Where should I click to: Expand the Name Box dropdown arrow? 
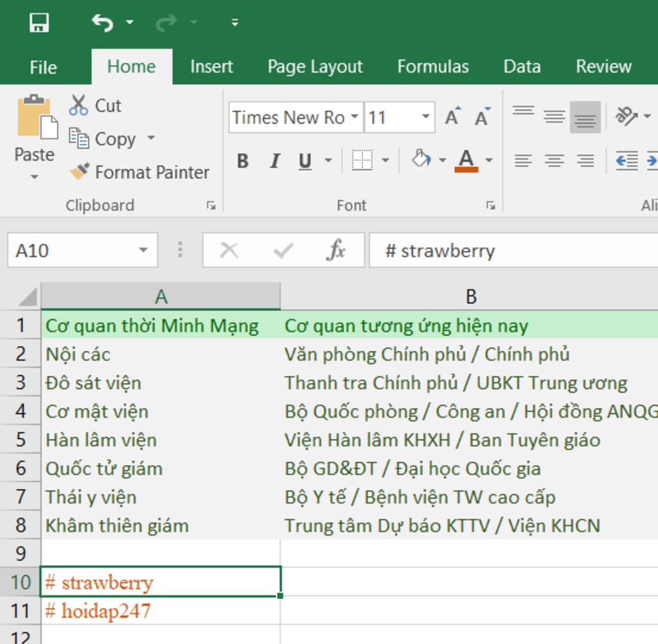[143, 250]
